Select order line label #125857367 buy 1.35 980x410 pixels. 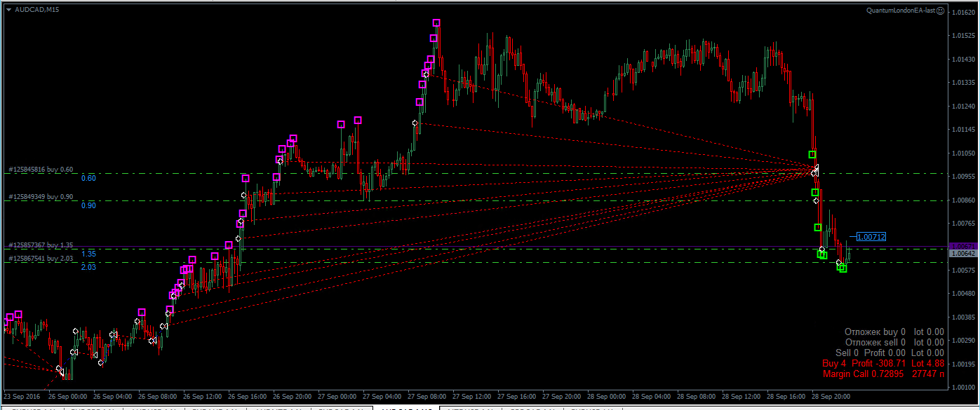[41, 245]
